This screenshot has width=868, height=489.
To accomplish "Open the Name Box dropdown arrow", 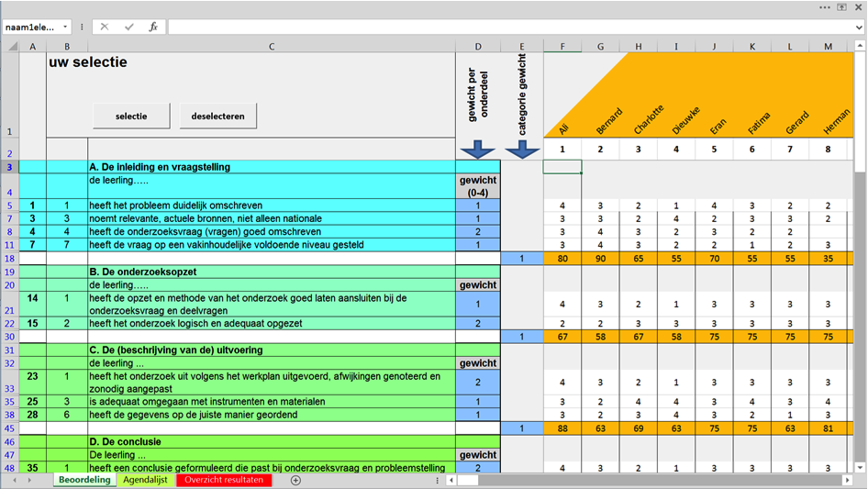I will click(65, 27).
